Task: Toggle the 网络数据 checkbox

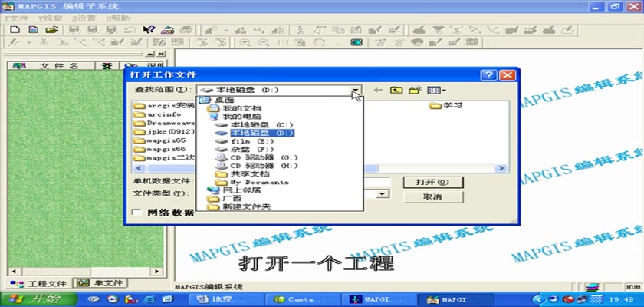Action: point(136,212)
